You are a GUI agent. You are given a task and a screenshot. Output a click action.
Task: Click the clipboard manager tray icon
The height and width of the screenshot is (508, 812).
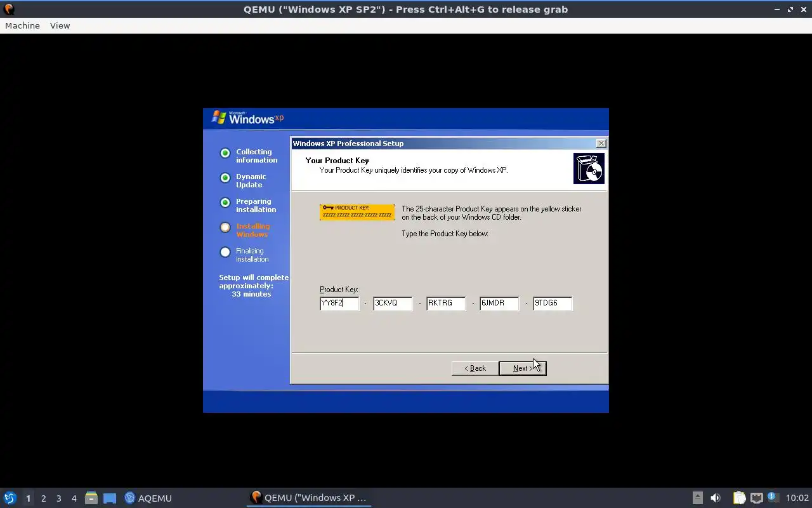(739, 498)
